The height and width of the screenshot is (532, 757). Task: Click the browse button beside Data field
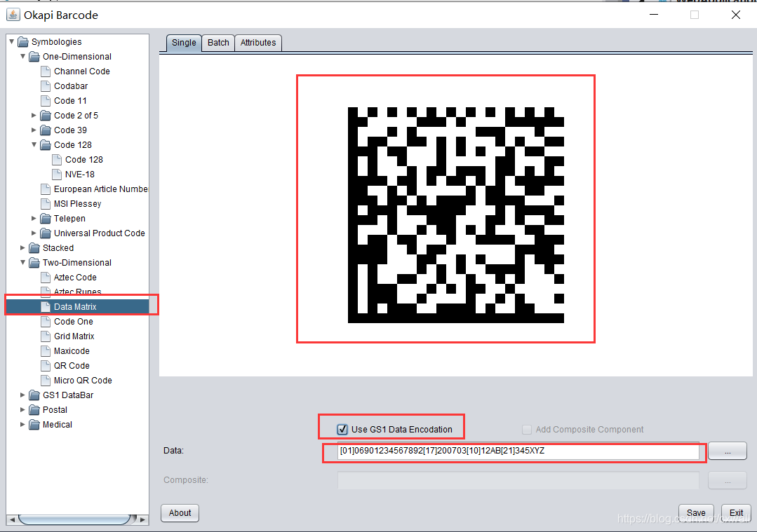[x=728, y=451]
